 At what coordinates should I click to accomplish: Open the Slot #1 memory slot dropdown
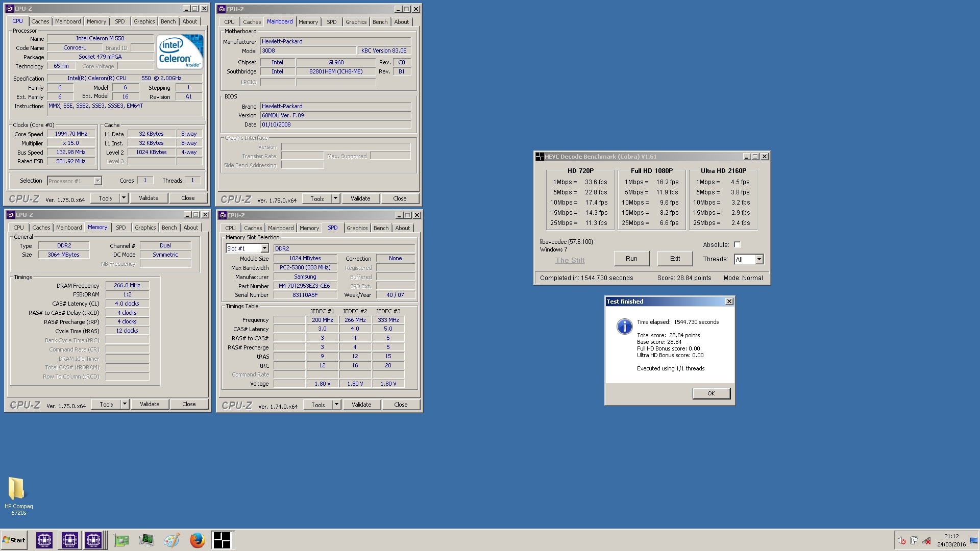264,248
